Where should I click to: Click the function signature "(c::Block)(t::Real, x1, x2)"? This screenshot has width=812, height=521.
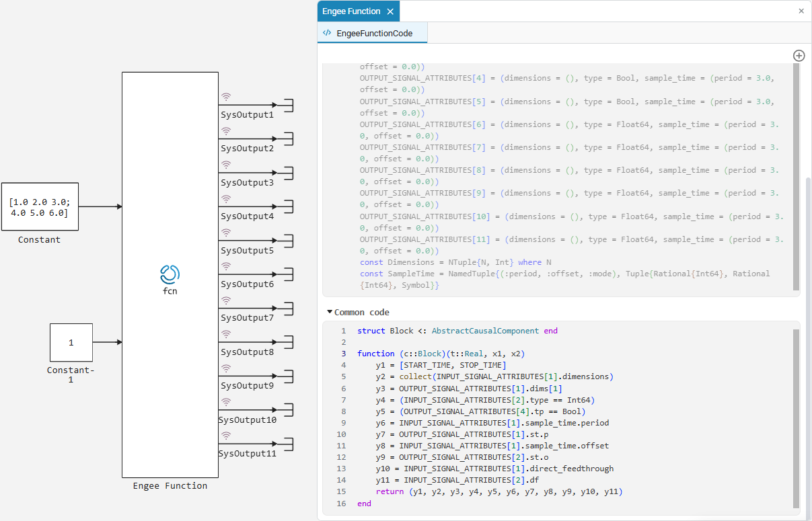pos(462,354)
